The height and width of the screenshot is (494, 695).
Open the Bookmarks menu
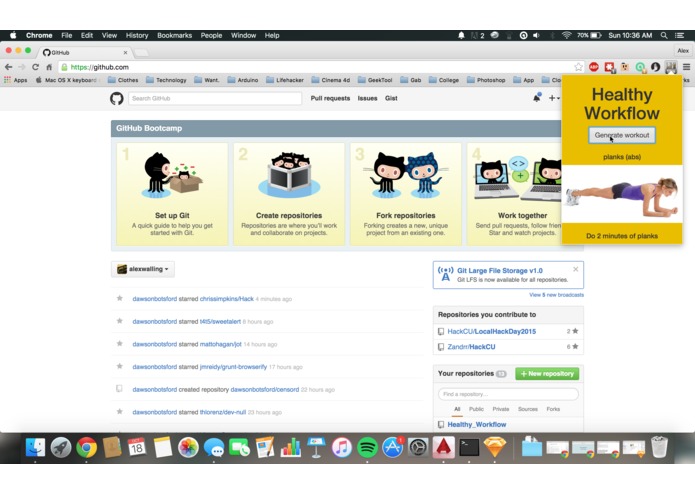[175, 35]
